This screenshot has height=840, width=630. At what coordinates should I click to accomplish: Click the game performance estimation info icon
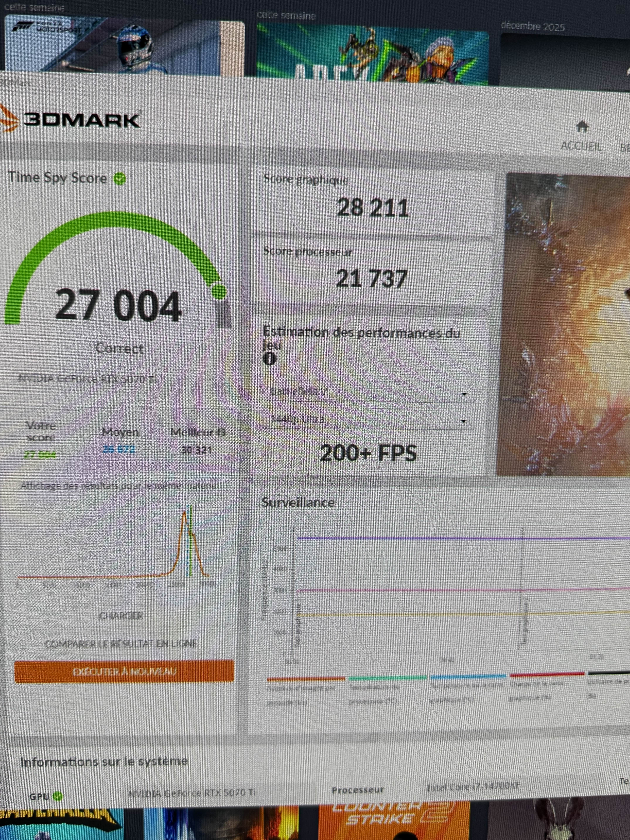269,359
